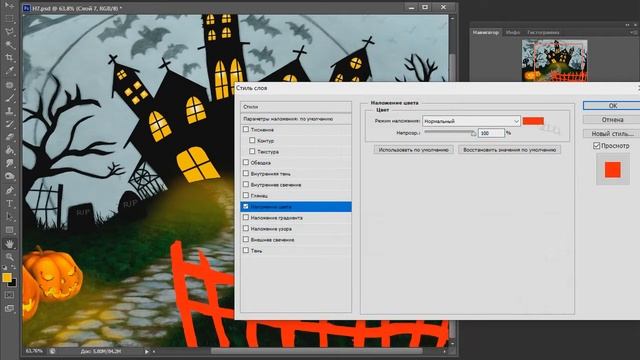
Task: Select the Crop tool
Action: click(x=9, y=58)
